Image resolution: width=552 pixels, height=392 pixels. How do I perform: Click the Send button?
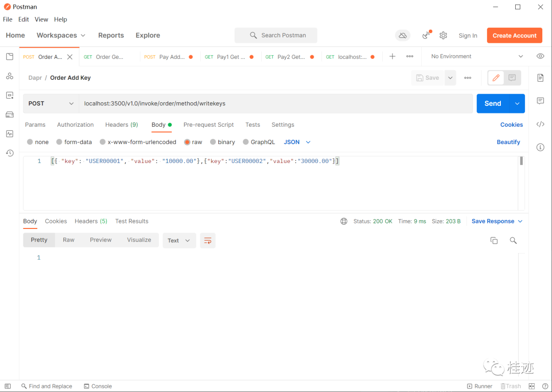(493, 103)
